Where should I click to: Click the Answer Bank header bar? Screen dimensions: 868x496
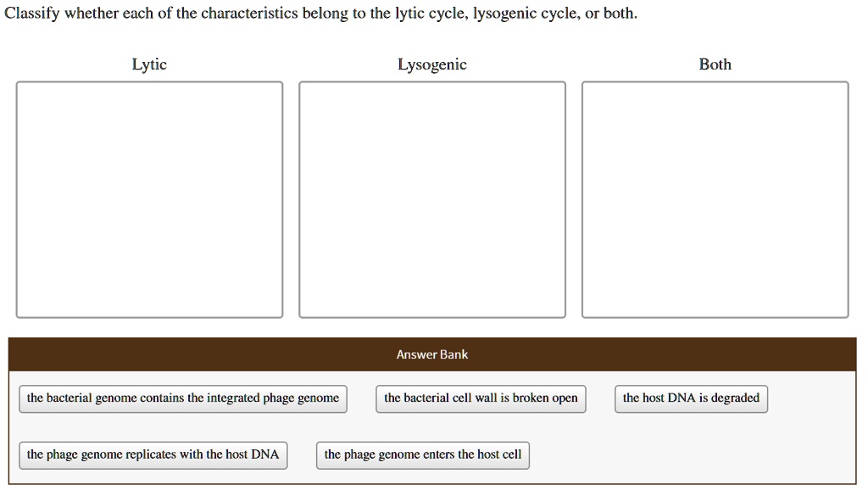point(431,354)
